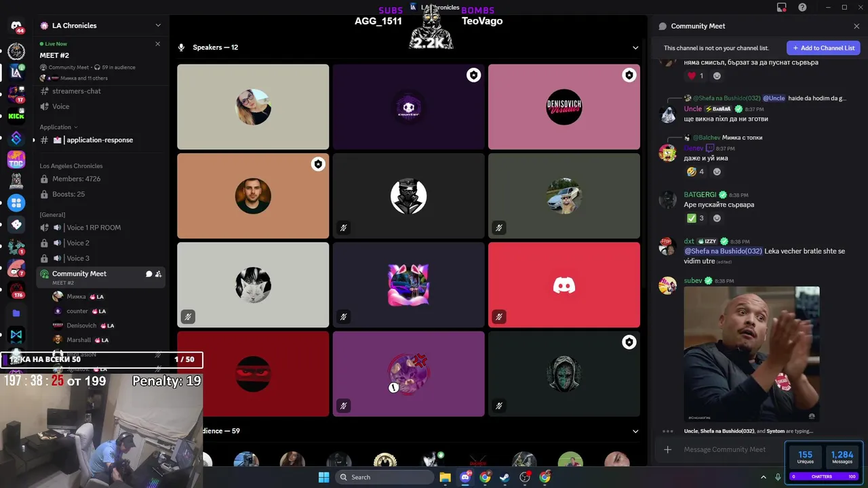The height and width of the screenshot is (488, 868).
Task: Show hidden system tray icons
Action: [764, 477]
